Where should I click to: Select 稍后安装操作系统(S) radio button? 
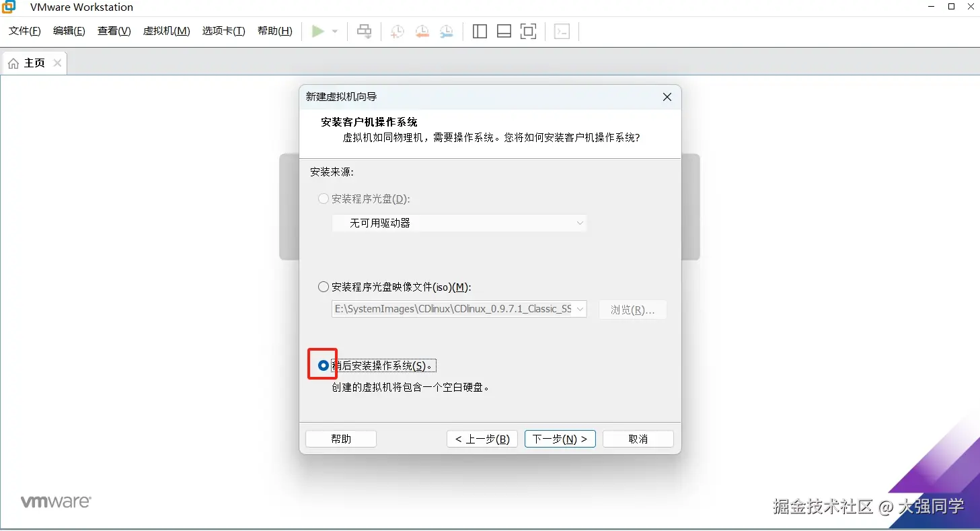[x=324, y=365]
